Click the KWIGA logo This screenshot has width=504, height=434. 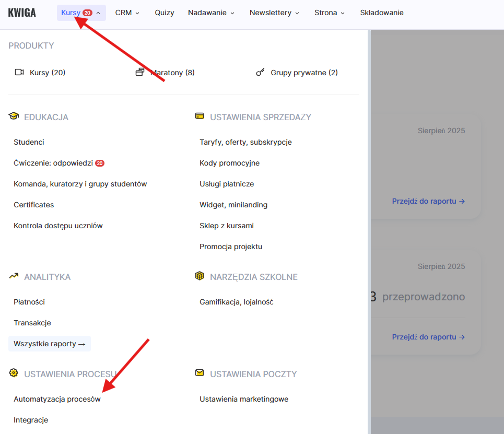(22, 13)
